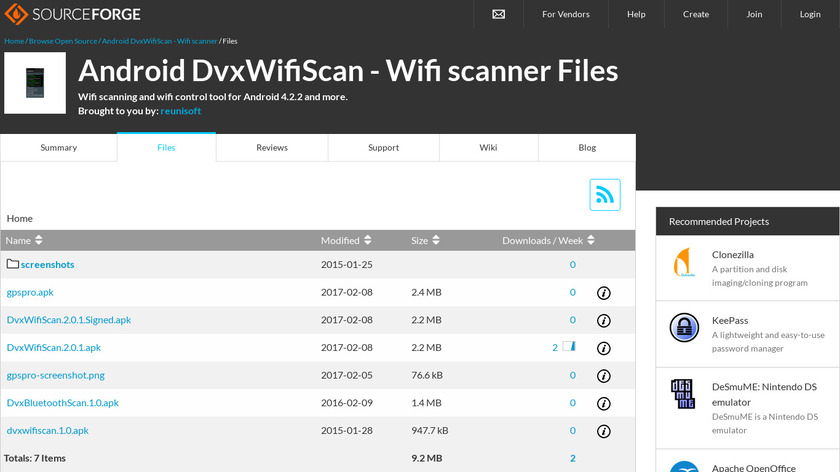Open the screenshots folder
The image size is (840, 472).
click(x=47, y=265)
